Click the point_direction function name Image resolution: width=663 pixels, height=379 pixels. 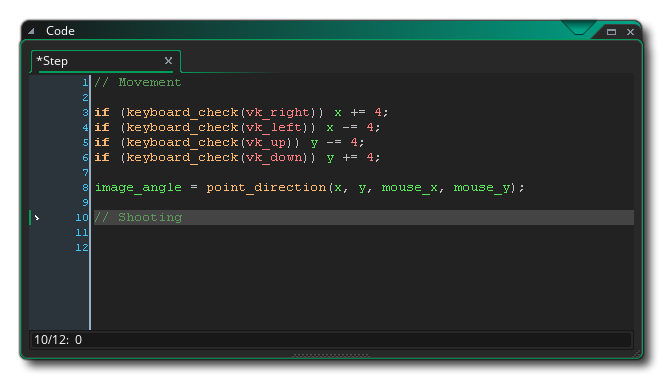point(266,187)
